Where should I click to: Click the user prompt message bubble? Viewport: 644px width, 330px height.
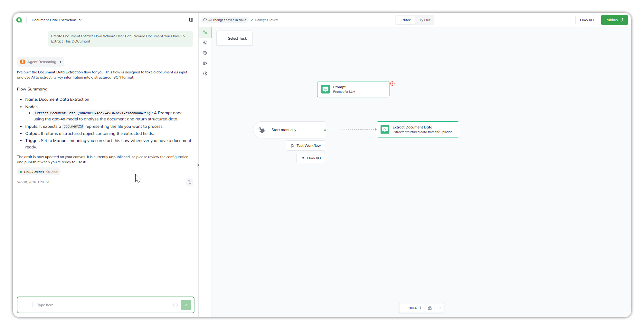(120, 39)
